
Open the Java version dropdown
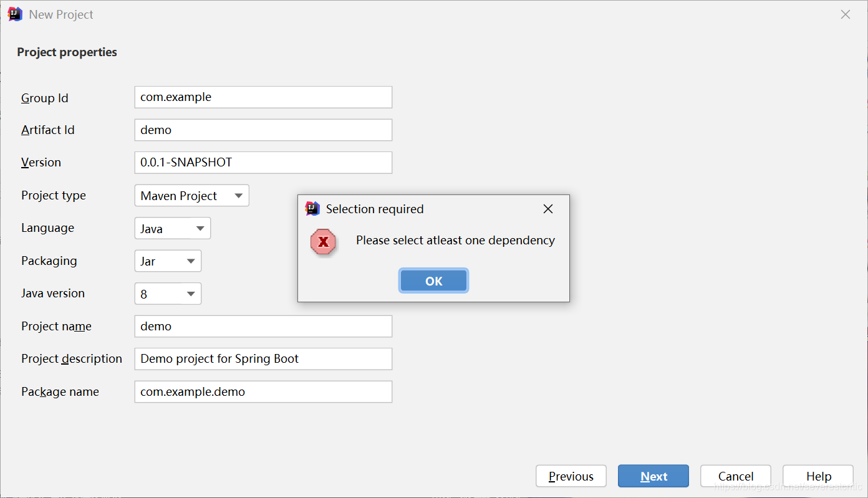coord(168,294)
